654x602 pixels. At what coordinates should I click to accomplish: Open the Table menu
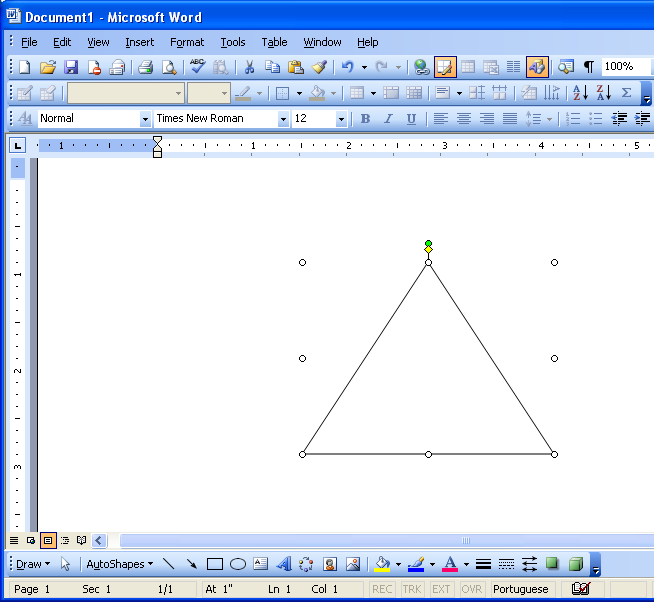pyautogui.click(x=274, y=42)
